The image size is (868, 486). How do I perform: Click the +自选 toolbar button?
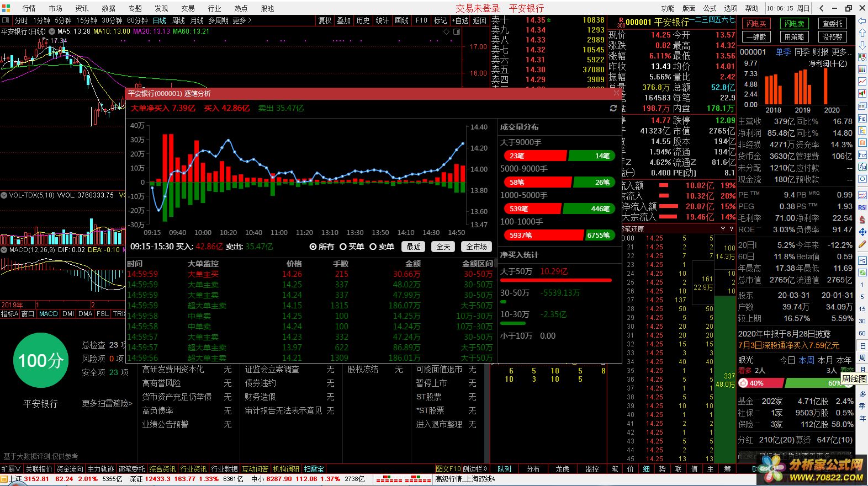[460, 20]
